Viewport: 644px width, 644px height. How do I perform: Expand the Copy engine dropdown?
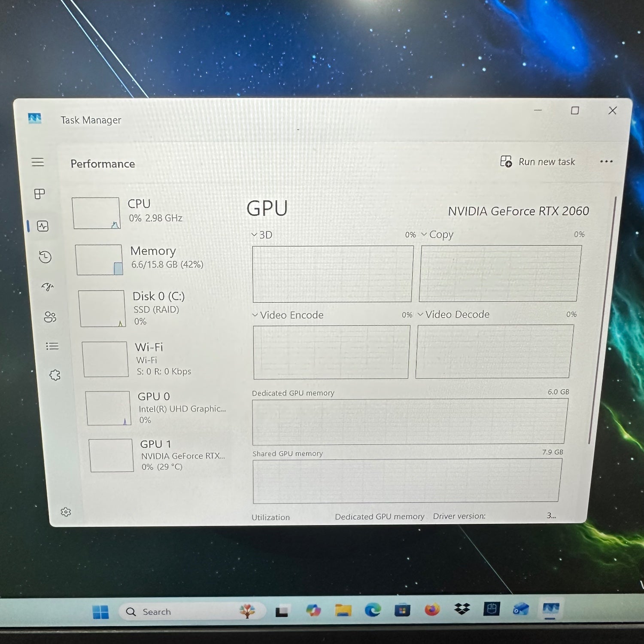pyautogui.click(x=424, y=234)
